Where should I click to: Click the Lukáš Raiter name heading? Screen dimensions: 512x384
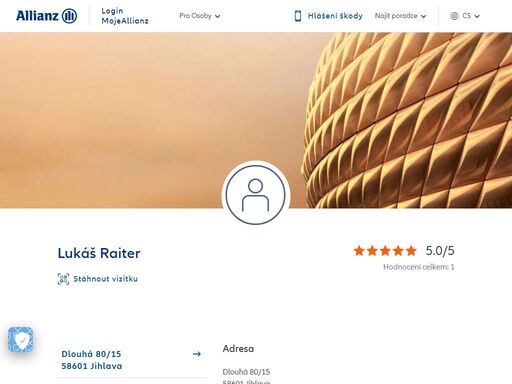tap(99, 253)
